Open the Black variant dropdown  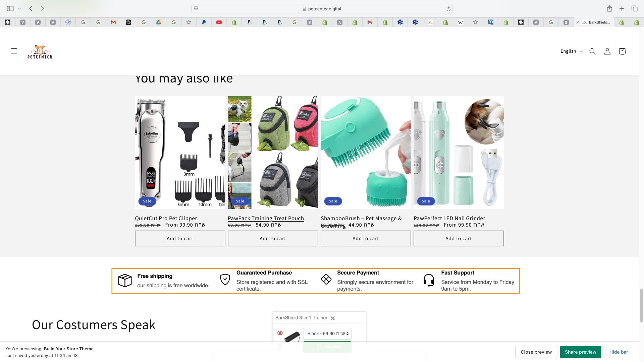pyautogui.click(x=327, y=334)
